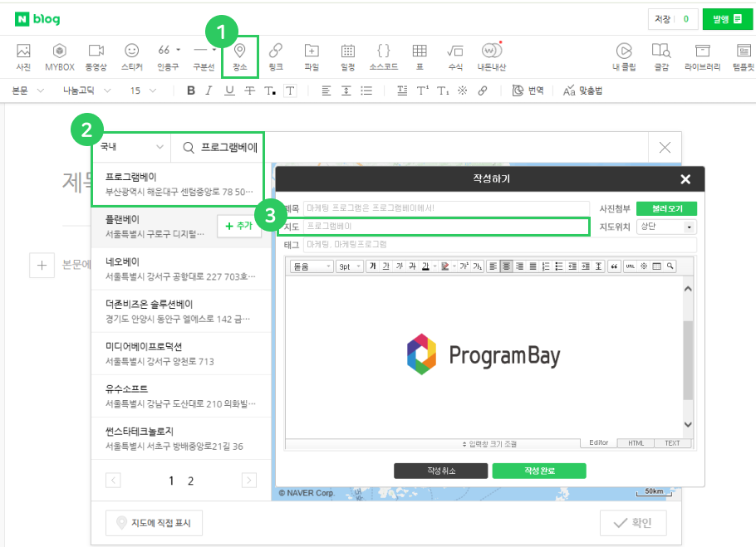The image size is (756, 547).
Task: Click the editor's vertical scrollbar
Action: click(x=687, y=357)
